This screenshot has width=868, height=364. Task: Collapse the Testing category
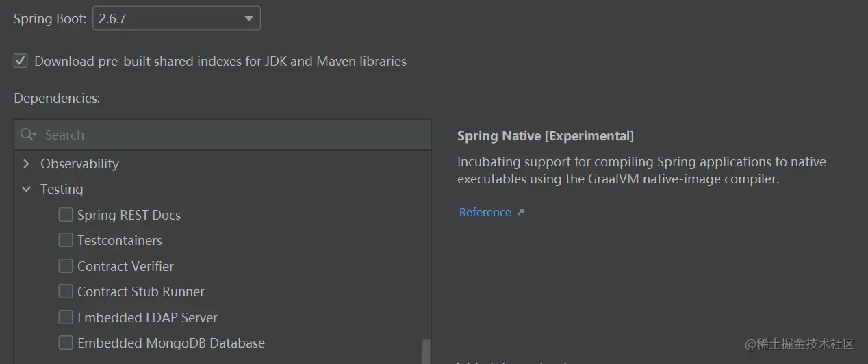(26, 190)
